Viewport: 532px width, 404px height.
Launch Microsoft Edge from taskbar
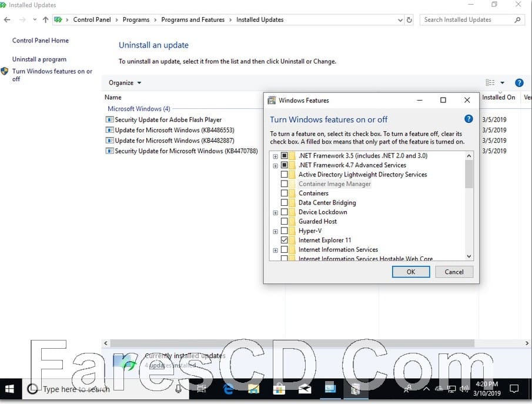(x=228, y=389)
